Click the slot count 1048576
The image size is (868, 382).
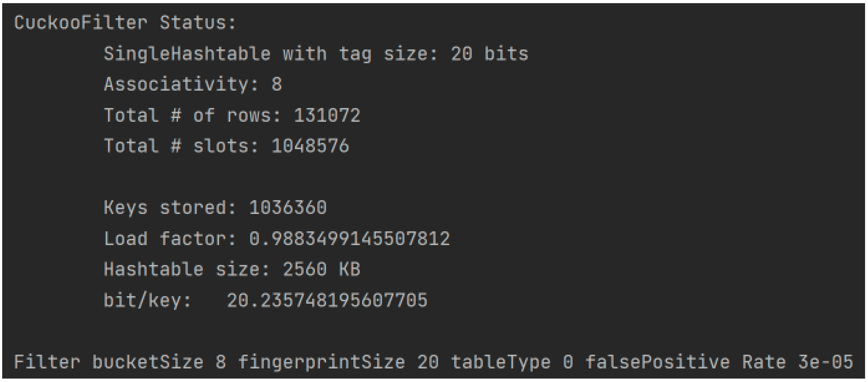[x=310, y=146]
